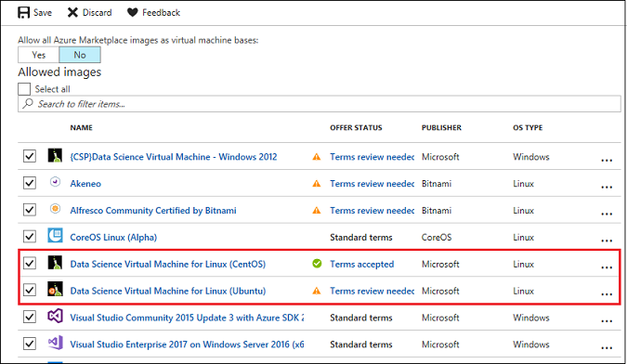Image resolution: width=627 pixels, height=364 pixels.
Task: Uncheck the Akeneo checkbox
Action: [x=29, y=183]
